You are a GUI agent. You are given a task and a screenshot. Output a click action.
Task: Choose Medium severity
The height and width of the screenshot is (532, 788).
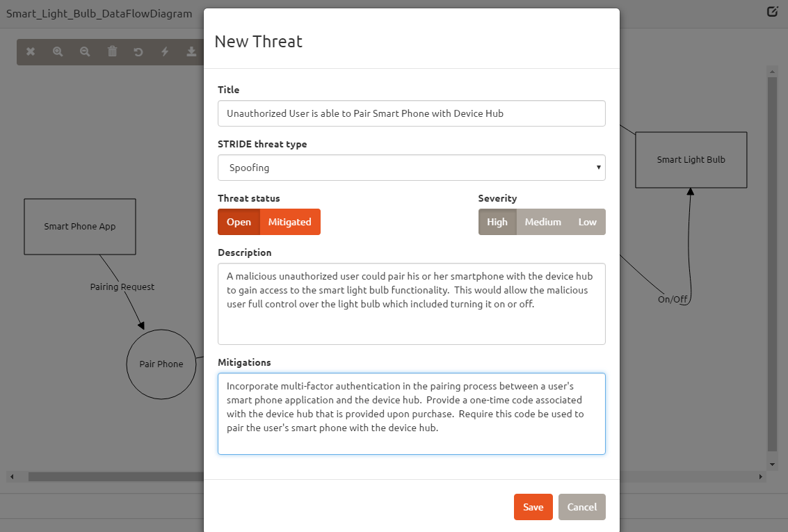542,222
